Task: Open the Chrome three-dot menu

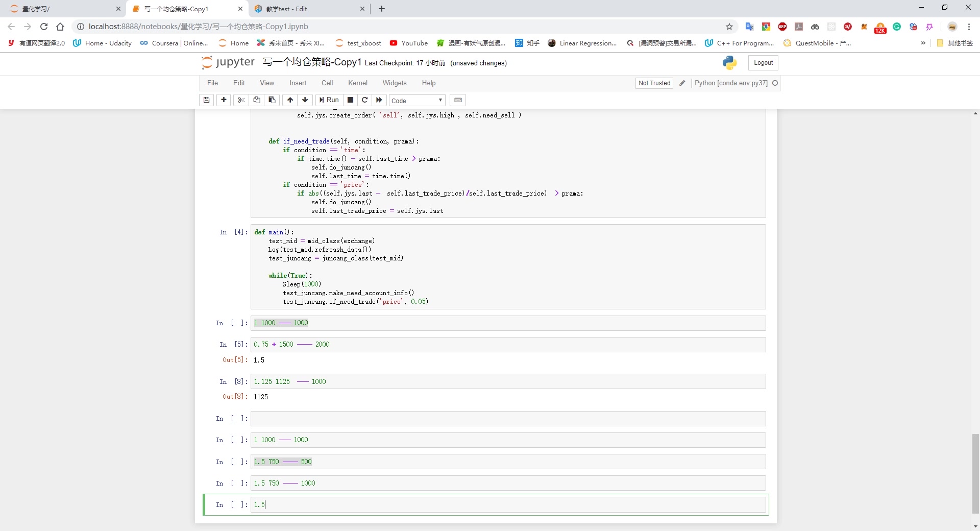Action: coord(969,27)
